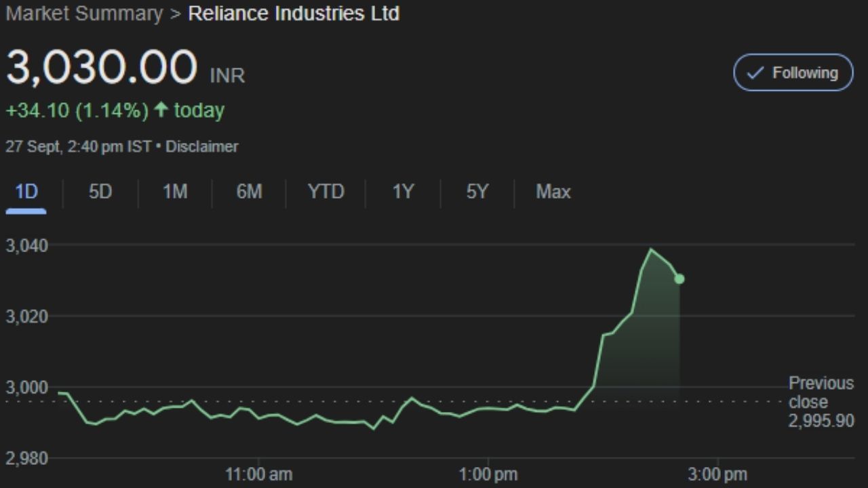Toggle the Following button
The height and width of the screenshot is (488, 868).
793,73
